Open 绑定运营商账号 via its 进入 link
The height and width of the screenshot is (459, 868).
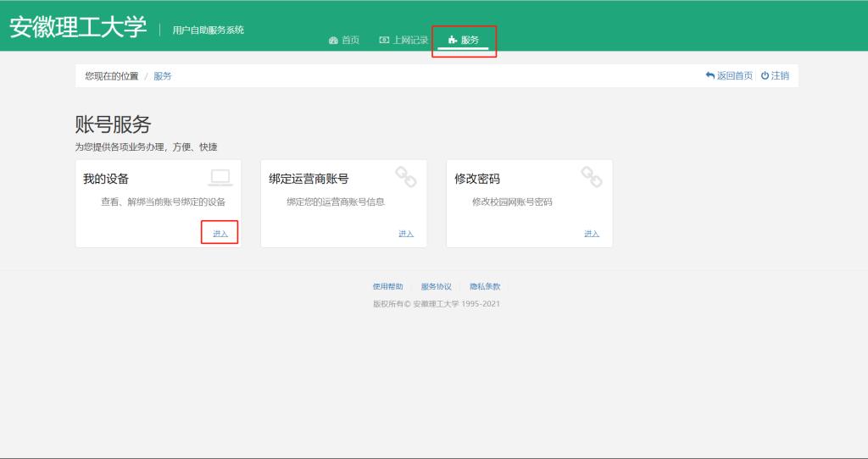click(406, 233)
